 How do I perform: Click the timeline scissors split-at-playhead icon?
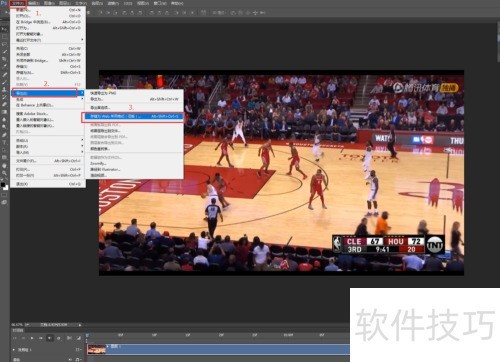[69, 338]
